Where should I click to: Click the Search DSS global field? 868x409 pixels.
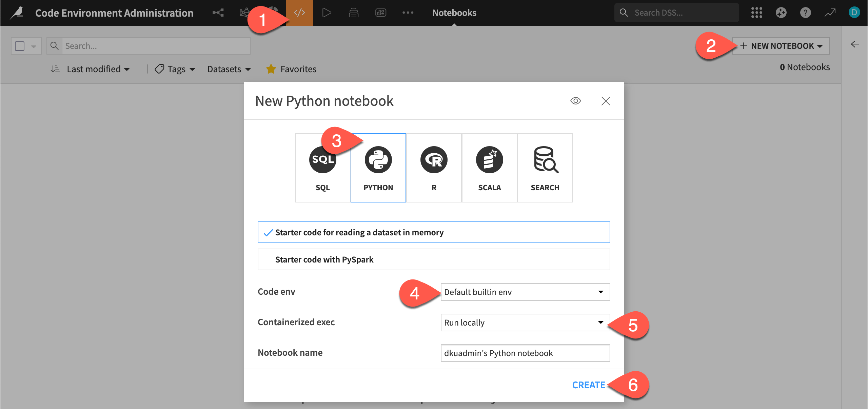pyautogui.click(x=677, y=13)
